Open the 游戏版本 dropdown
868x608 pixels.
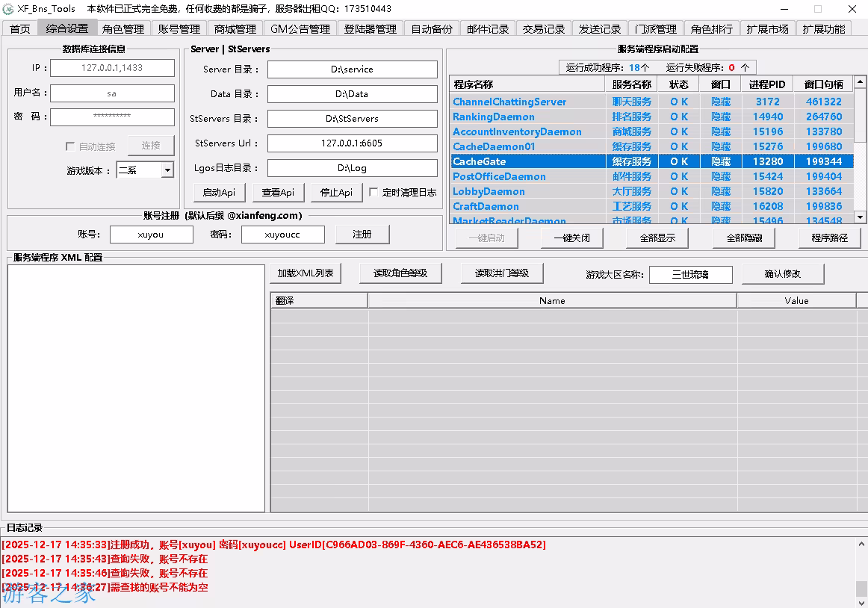[x=167, y=170]
